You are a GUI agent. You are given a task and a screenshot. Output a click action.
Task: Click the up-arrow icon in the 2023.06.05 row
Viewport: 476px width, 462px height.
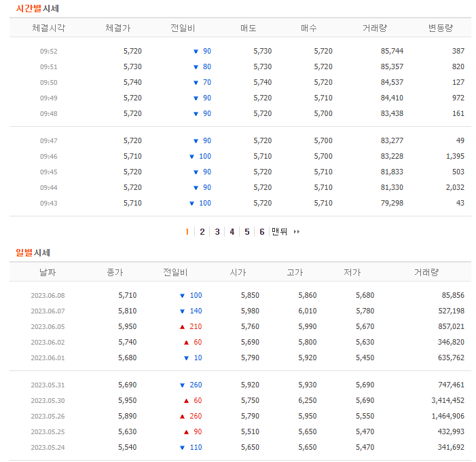point(182,327)
